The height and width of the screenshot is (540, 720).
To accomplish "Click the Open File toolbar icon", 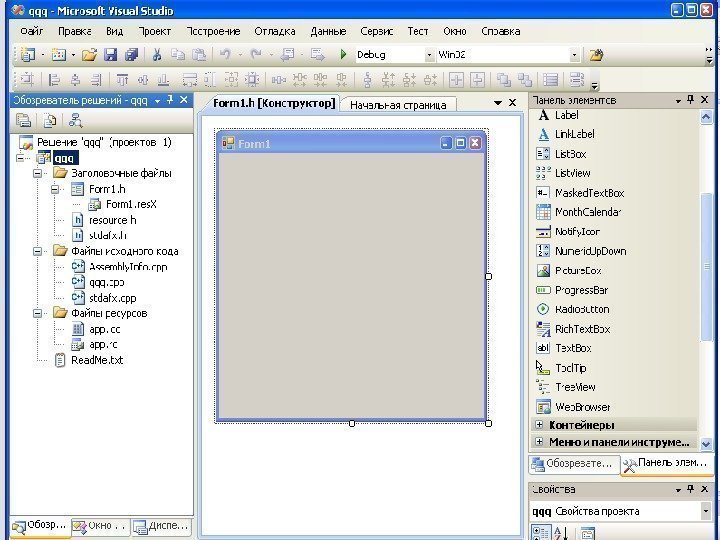I will pos(89,55).
